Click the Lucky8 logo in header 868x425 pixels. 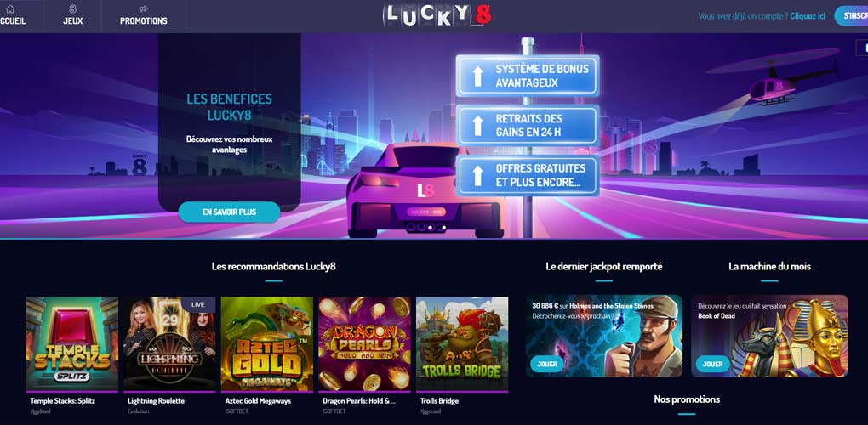[x=437, y=15]
